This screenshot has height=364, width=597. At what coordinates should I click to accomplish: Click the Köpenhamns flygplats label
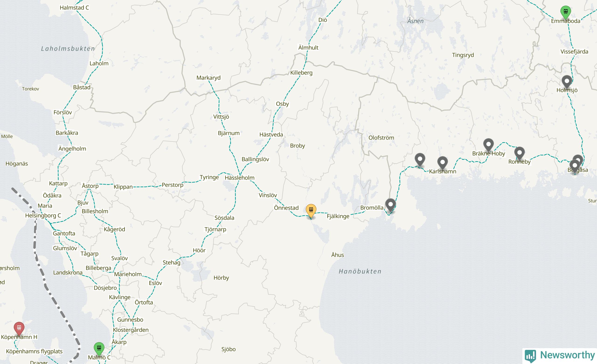coord(34,351)
